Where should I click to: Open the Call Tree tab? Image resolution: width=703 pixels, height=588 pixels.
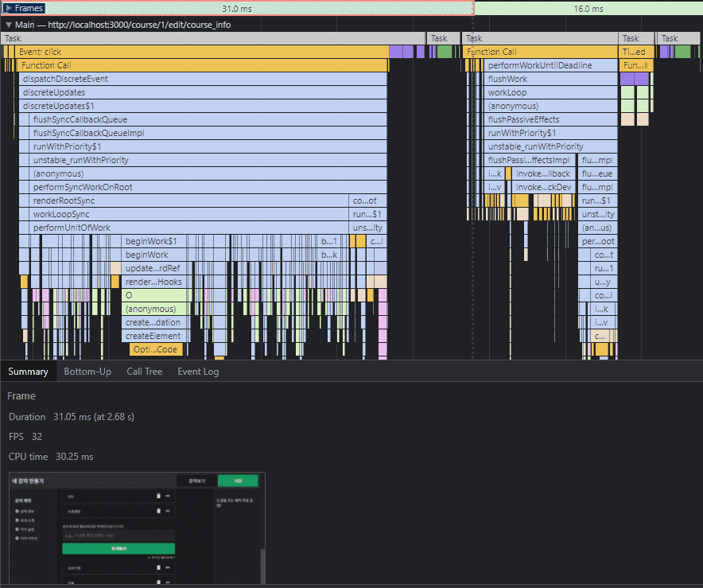[x=144, y=372]
